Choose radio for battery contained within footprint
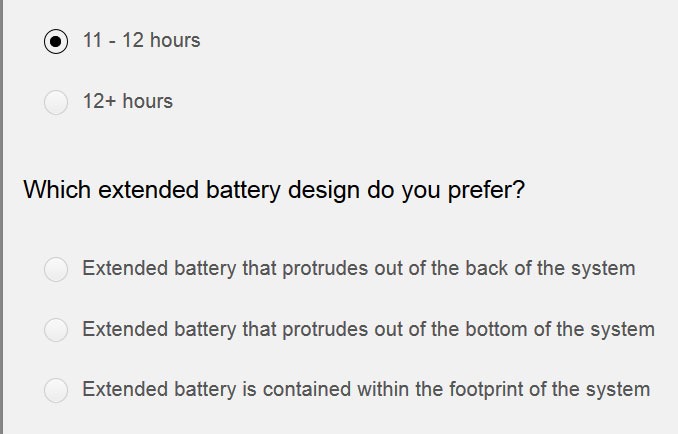Image resolution: width=678 pixels, height=434 pixels. [56, 390]
